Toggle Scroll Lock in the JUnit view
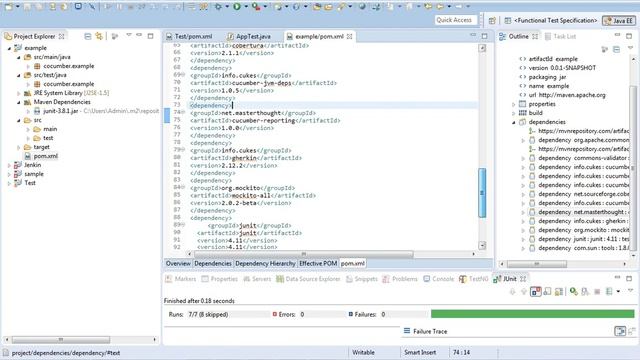 pyautogui.click(x=559, y=291)
